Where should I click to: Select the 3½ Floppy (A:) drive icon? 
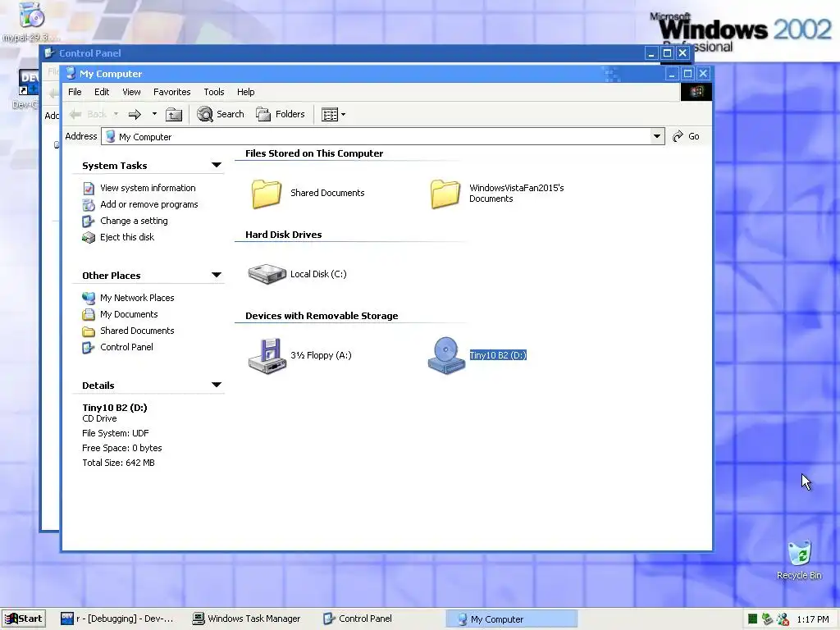(x=267, y=356)
